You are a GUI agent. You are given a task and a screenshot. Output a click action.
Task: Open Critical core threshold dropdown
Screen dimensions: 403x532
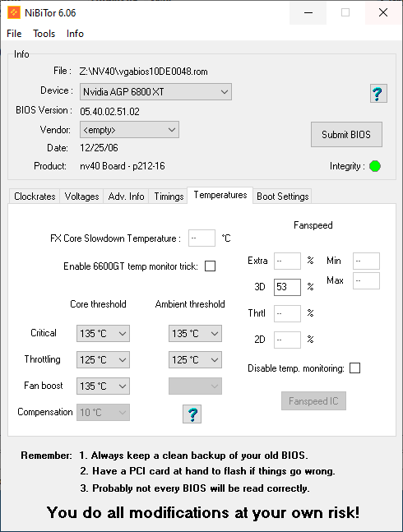pyautogui.click(x=103, y=333)
